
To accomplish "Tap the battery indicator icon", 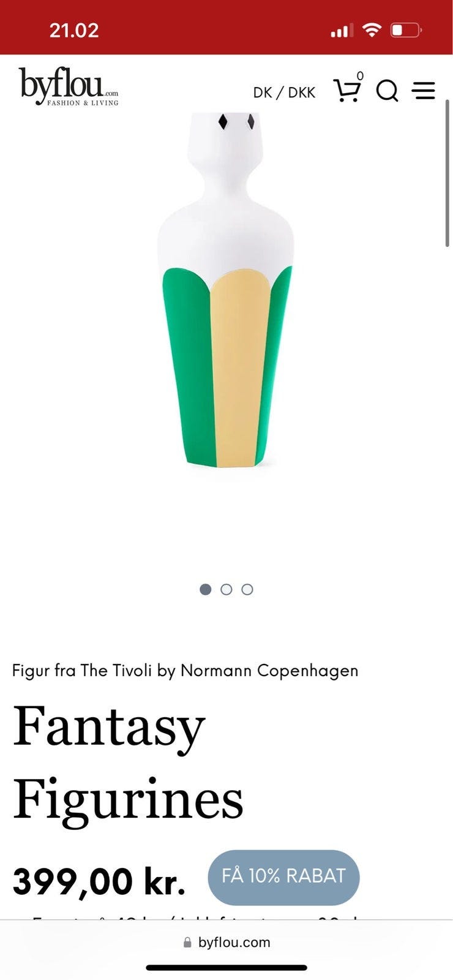I will click(406, 29).
